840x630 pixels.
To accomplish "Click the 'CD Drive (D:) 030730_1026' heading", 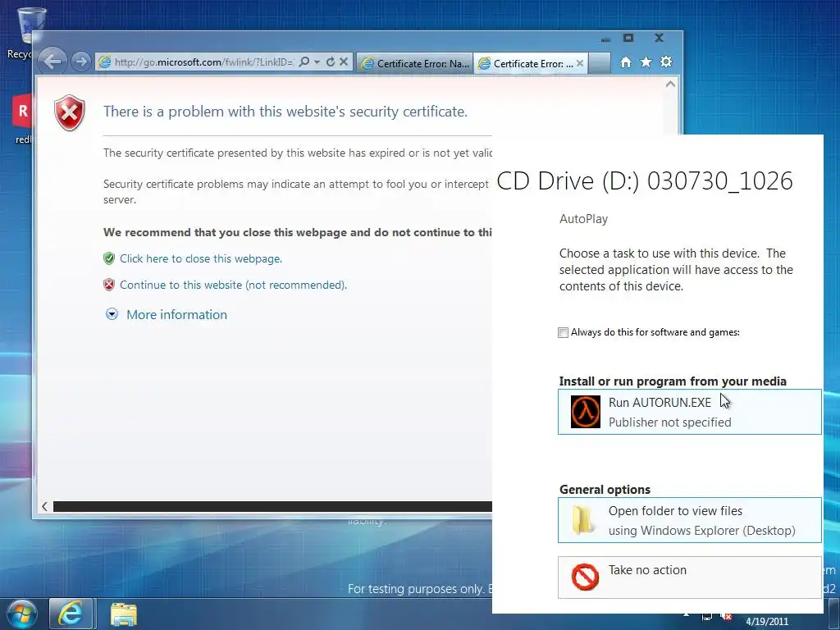I will pyautogui.click(x=645, y=181).
